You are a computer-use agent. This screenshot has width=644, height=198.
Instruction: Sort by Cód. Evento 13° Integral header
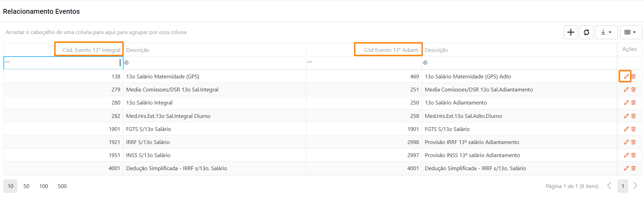tap(91, 50)
